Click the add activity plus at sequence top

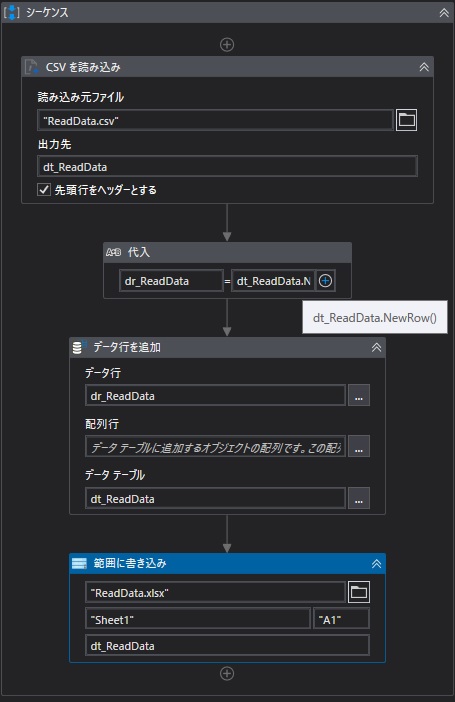click(x=227, y=45)
